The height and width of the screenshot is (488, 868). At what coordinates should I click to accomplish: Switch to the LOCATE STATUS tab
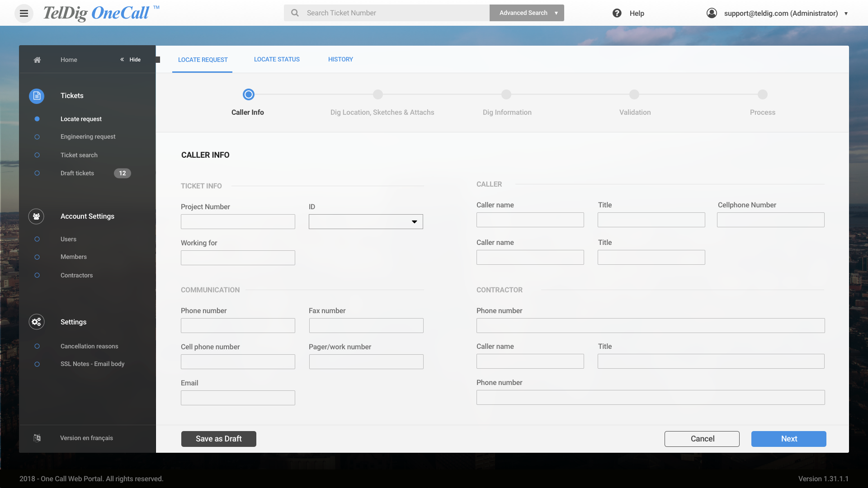click(x=277, y=59)
